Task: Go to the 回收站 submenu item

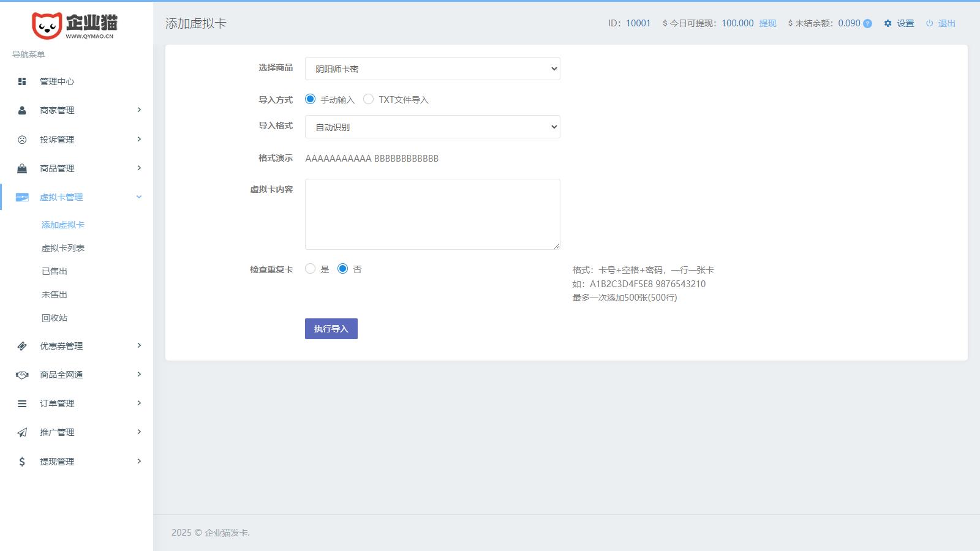Action: click(55, 318)
